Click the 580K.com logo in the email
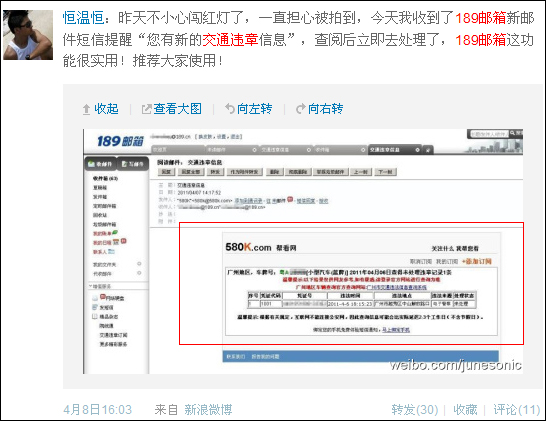The width and height of the screenshot is (546, 421). 248,247
